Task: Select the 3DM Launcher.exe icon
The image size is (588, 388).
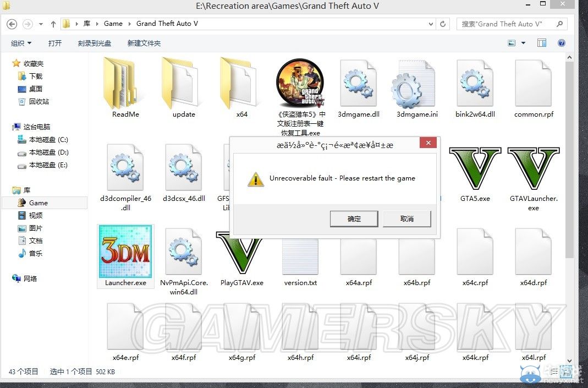Action: coord(125,252)
